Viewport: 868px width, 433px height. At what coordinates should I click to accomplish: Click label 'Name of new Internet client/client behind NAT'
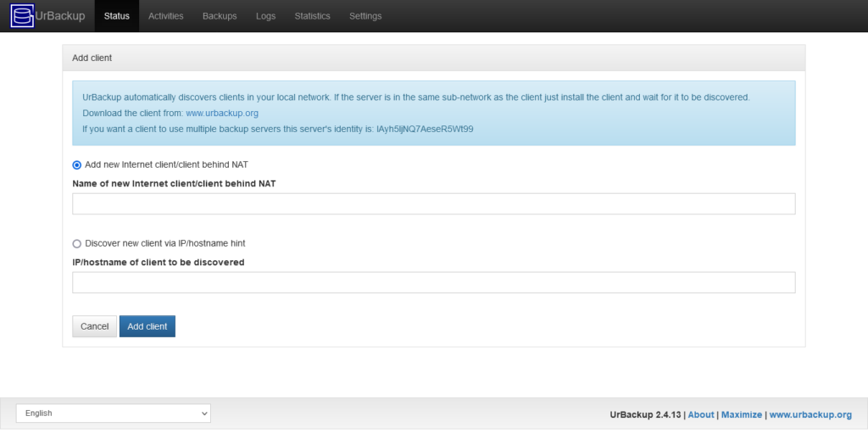point(174,184)
